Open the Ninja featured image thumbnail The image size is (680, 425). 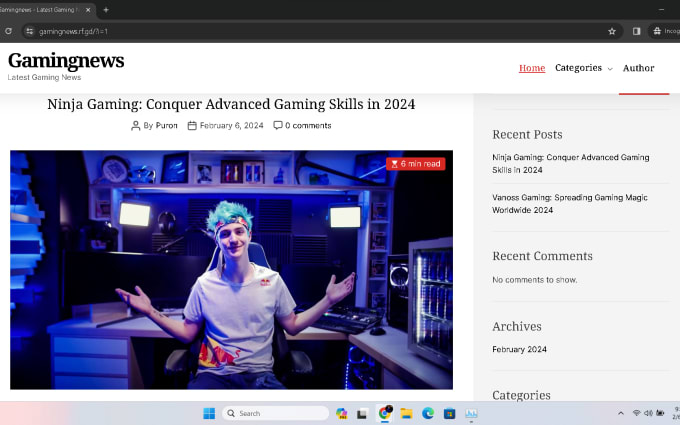point(231,269)
